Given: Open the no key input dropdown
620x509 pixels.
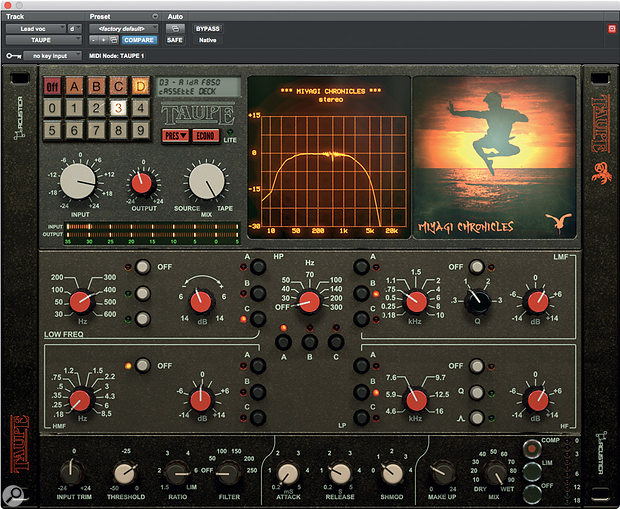Looking at the screenshot, I should click(x=52, y=56).
